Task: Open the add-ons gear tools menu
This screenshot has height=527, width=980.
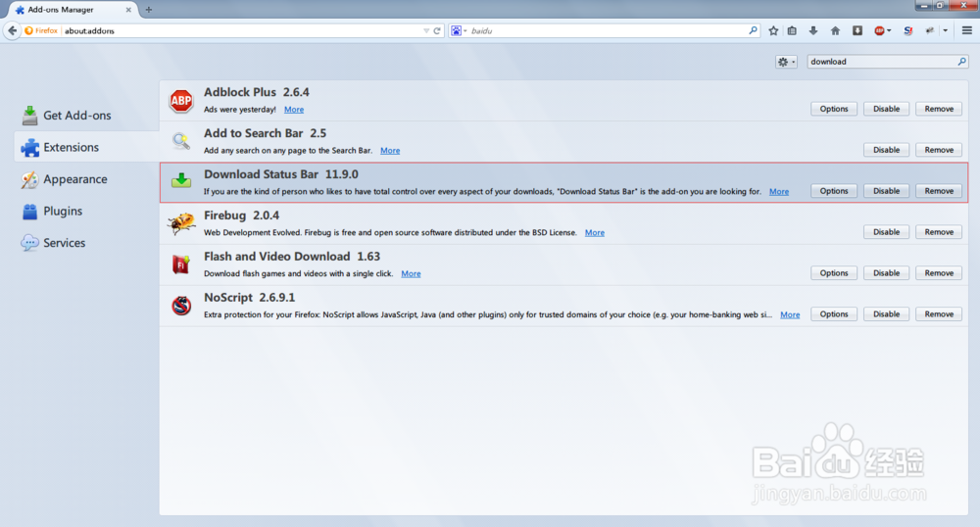Action: tap(786, 61)
